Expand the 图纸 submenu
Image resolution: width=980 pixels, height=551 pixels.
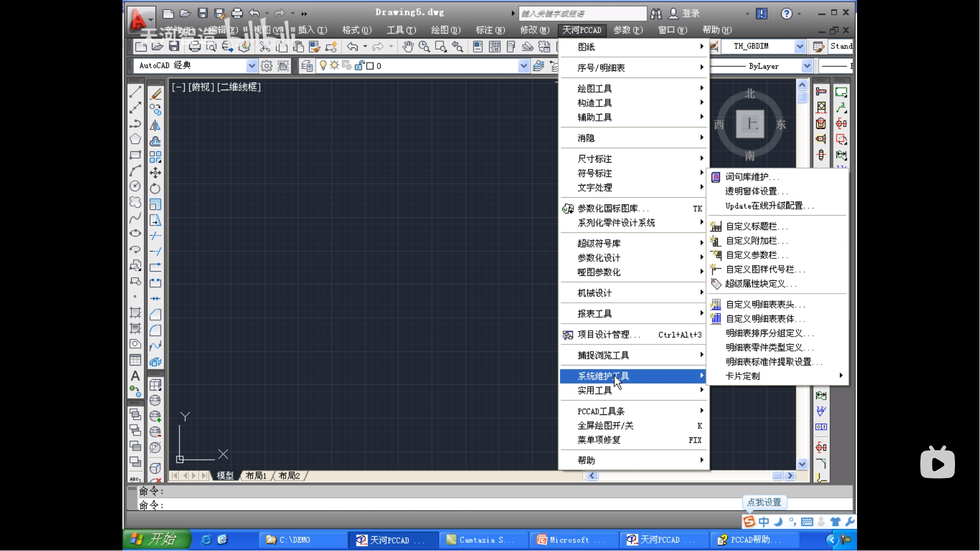[x=632, y=47]
